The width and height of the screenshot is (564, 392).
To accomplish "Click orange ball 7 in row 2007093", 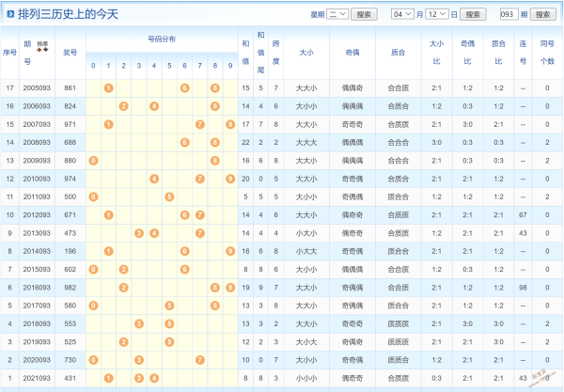I will pos(200,124).
